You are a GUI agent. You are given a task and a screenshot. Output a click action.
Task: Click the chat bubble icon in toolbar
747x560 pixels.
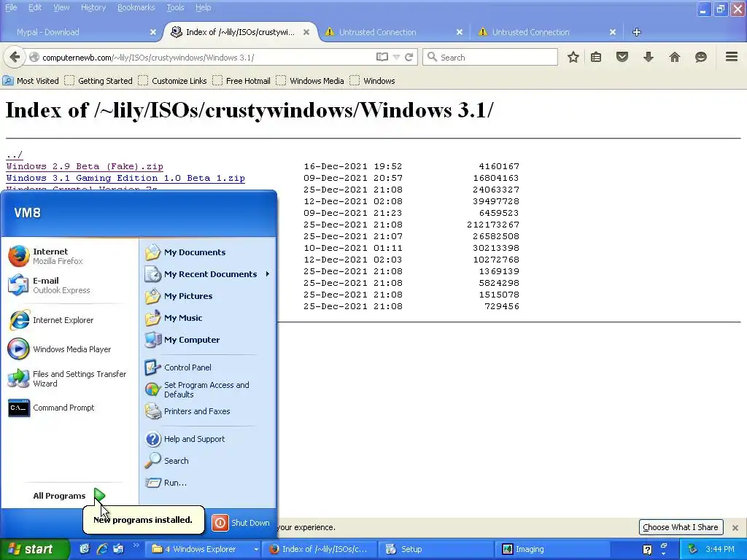pyautogui.click(x=701, y=57)
